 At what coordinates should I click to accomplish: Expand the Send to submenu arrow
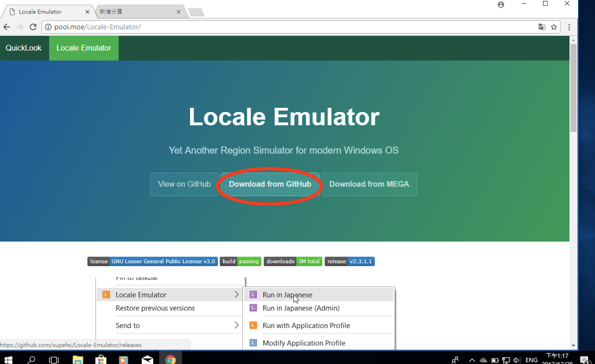click(237, 325)
